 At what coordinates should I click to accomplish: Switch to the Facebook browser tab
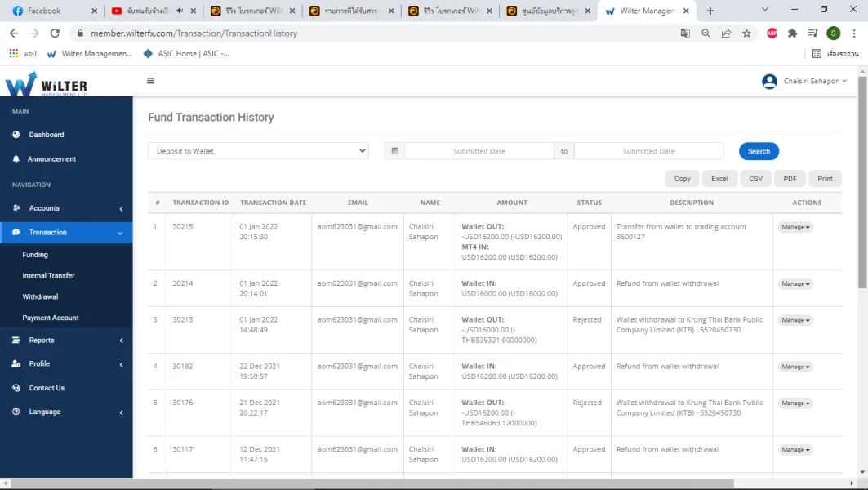(49, 11)
